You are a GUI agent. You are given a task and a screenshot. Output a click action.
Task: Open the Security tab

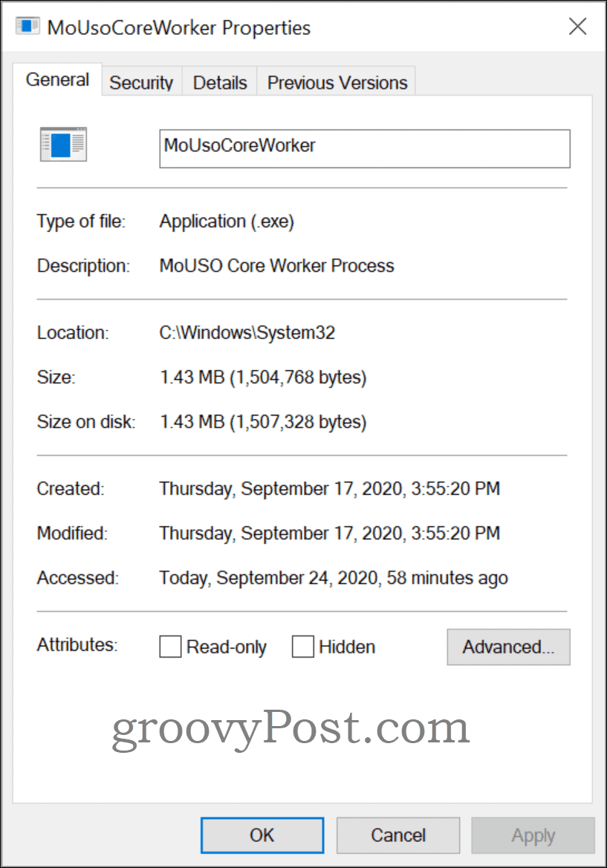click(141, 82)
